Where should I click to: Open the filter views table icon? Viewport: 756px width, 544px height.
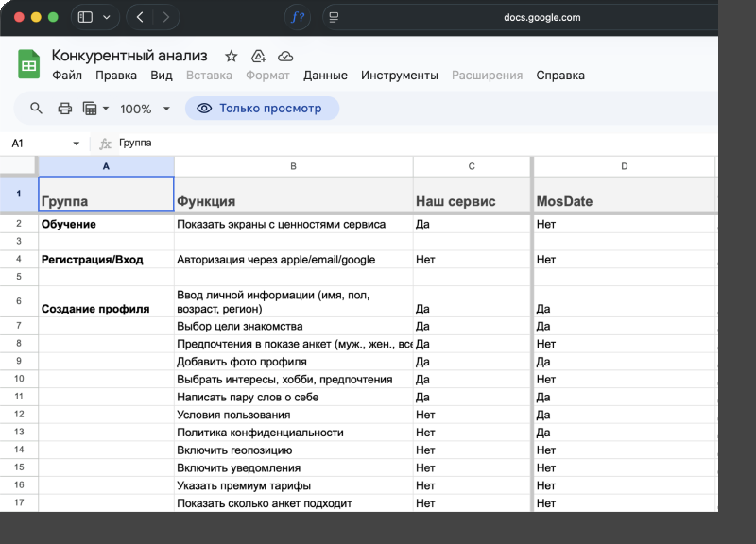[90, 109]
